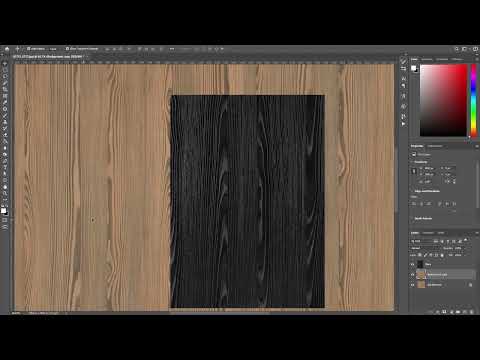Screen dimensions: 480x360
Task: Expand the Quick Actions section
Action: 411,218
